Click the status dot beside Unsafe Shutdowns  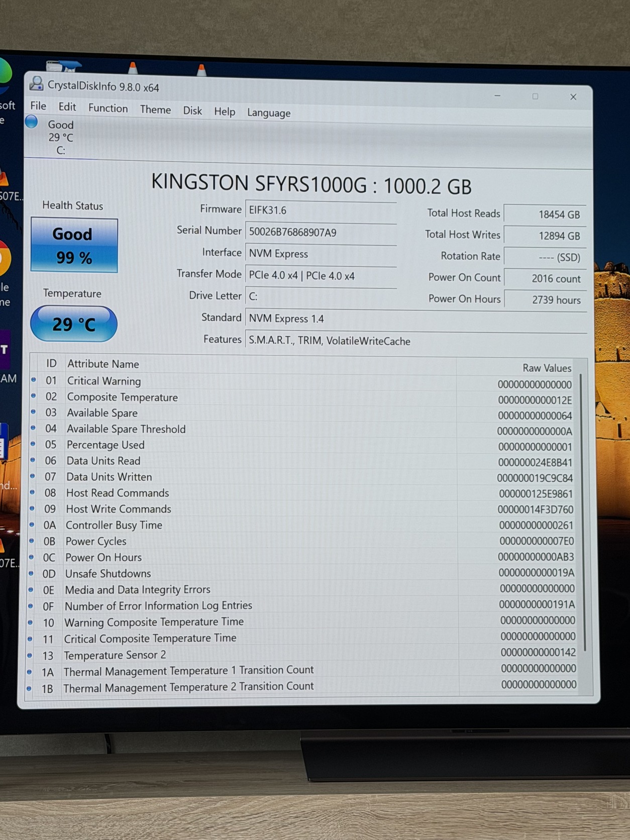(31, 573)
